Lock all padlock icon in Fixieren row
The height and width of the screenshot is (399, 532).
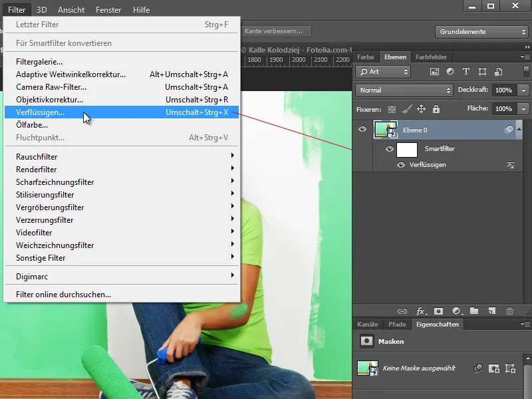click(436, 109)
